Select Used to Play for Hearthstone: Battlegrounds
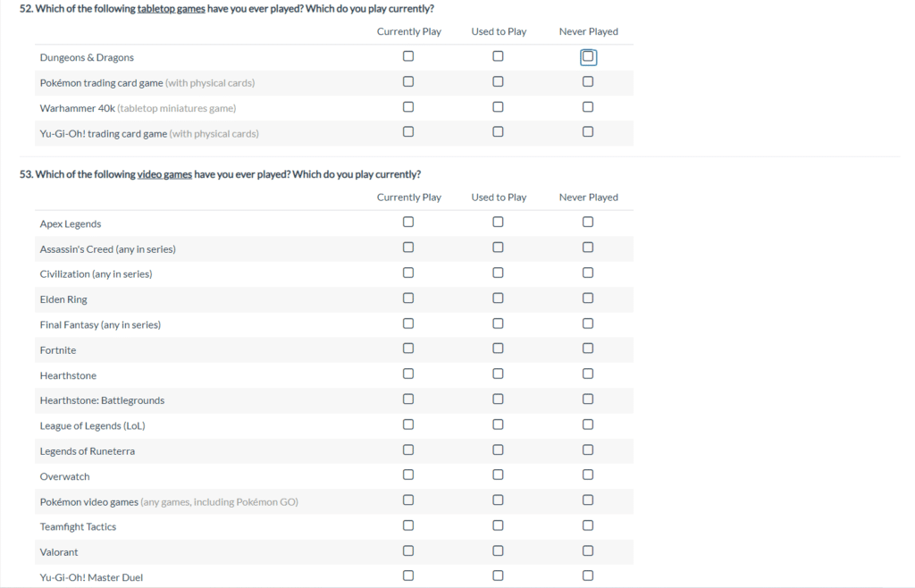The height and width of the screenshot is (588, 915). [498, 399]
